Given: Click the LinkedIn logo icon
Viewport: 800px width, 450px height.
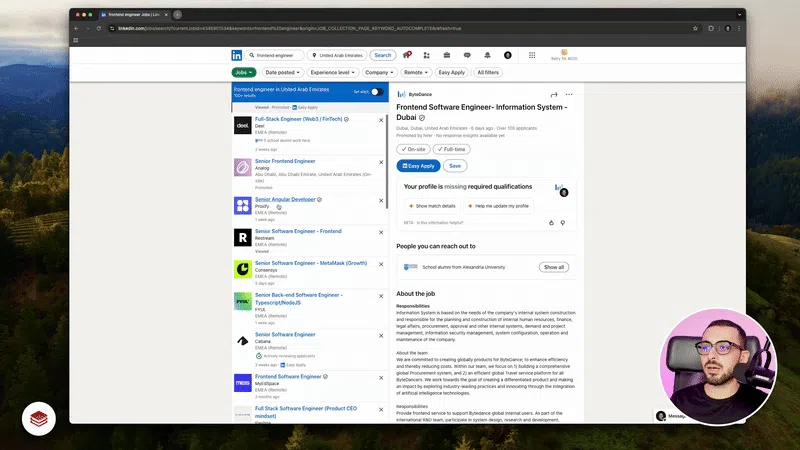Looking at the screenshot, I should coord(237,55).
